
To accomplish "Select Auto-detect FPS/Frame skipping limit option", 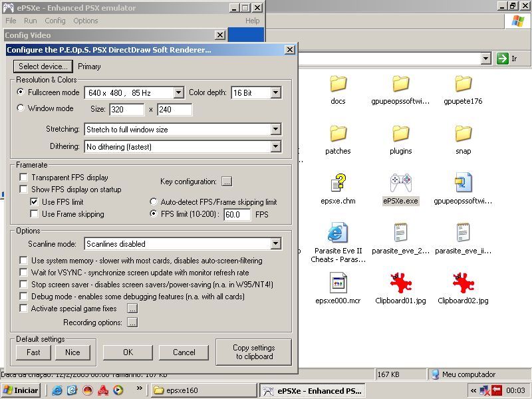I will point(154,201).
